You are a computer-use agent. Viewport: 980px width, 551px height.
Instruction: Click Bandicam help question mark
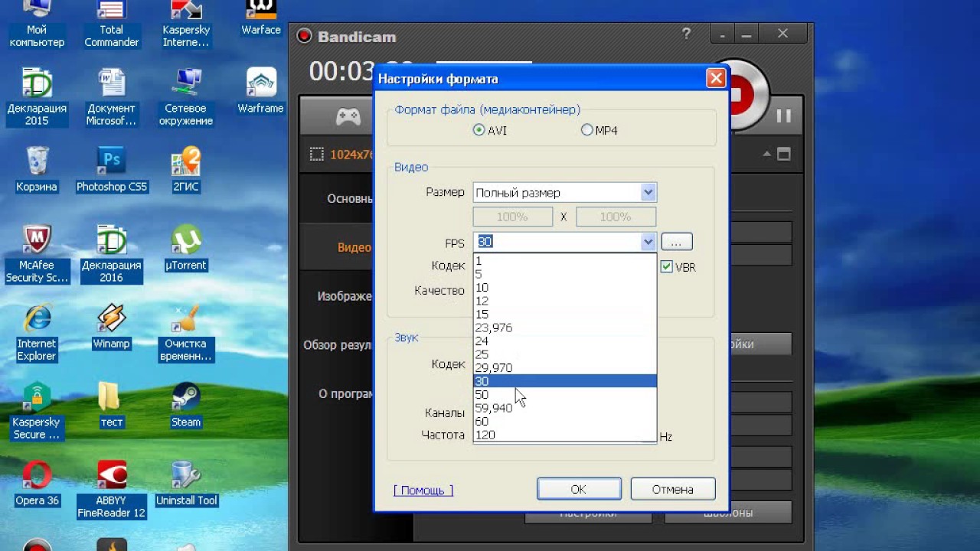coord(687,34)
